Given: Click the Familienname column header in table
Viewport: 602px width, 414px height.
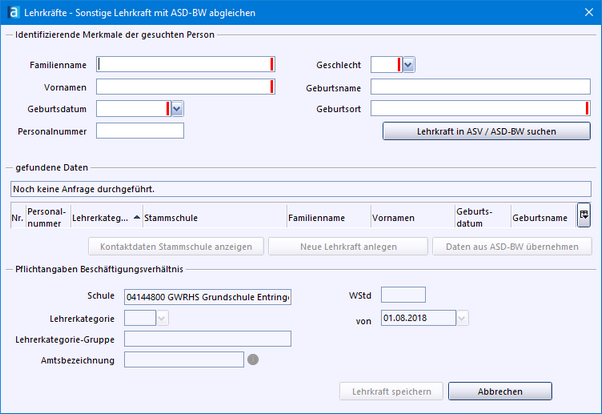Looking at the screenshot, I should tap(317, 216).
